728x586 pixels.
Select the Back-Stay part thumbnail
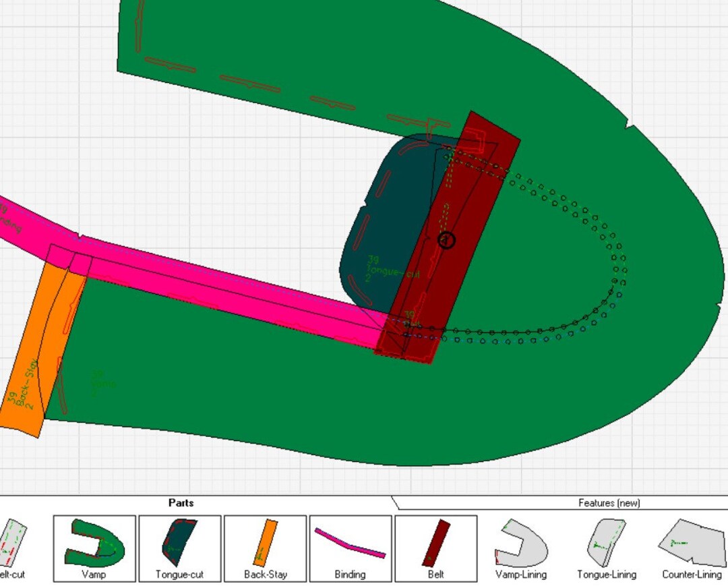266,546
